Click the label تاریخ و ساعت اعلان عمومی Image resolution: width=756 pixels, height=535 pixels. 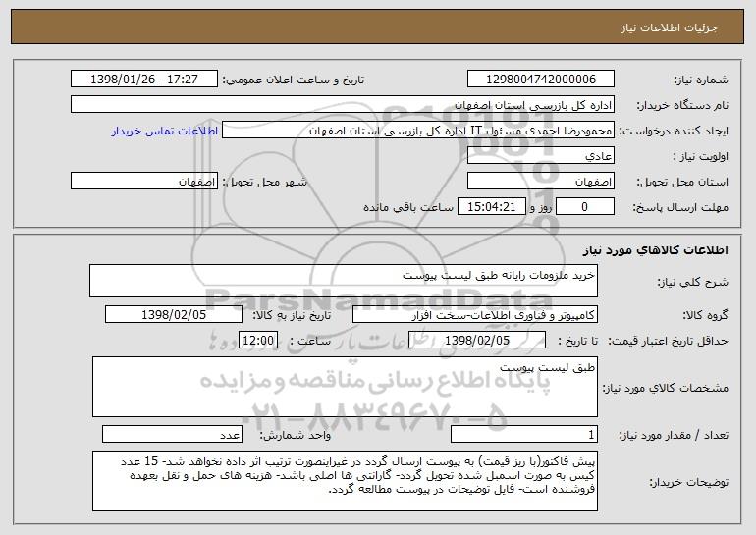coord(294,80)
